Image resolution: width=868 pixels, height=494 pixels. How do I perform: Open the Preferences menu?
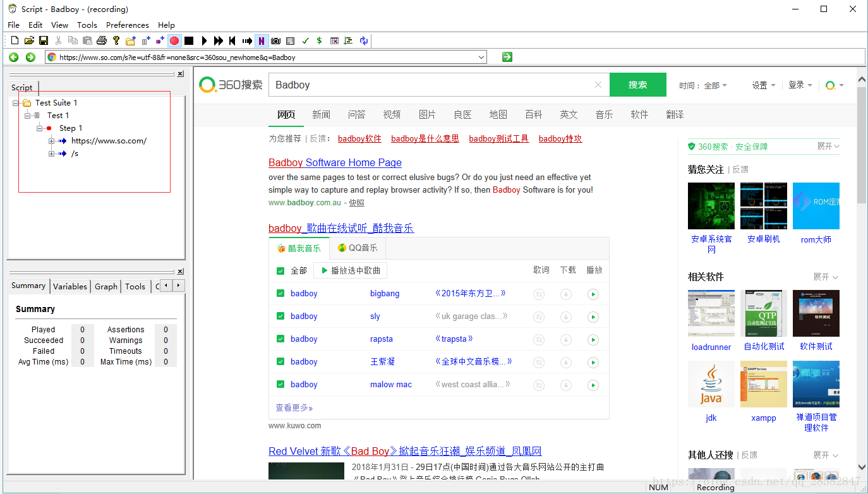pos(128,25)
